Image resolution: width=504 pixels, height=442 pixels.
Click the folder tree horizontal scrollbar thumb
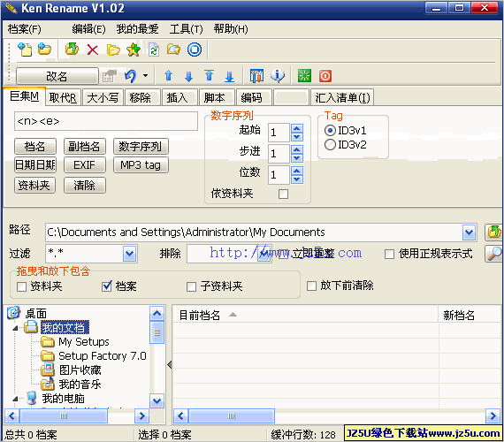coord(64,416)
